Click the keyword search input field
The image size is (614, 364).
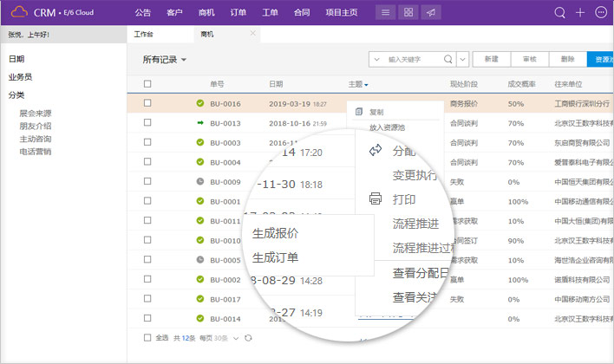coord(412,59)
